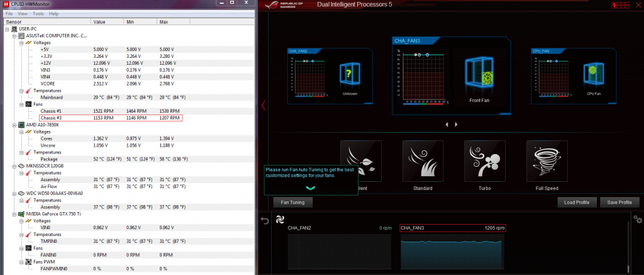Activate the Turbo fan mode icon
This screenshot has height=275, width=644.
(x=484, y=161)
